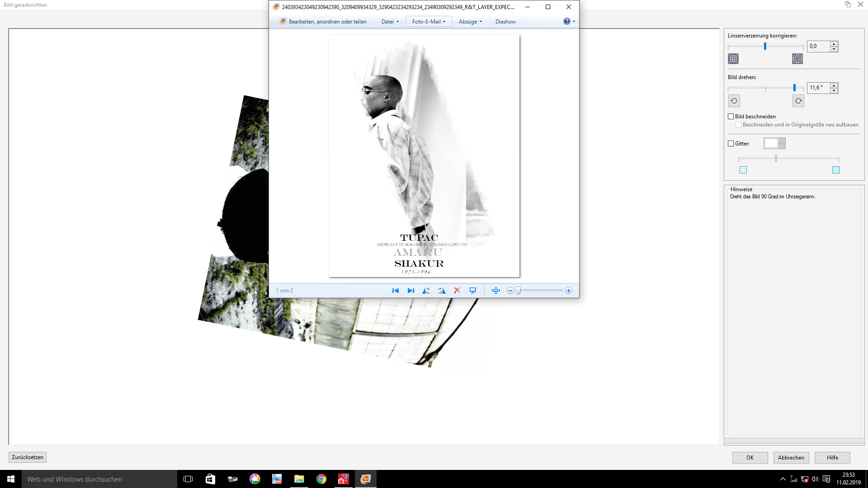868x488 pixels.
Task: Open the Foto-E-Mail menu
Action: (x=429, y=21)
